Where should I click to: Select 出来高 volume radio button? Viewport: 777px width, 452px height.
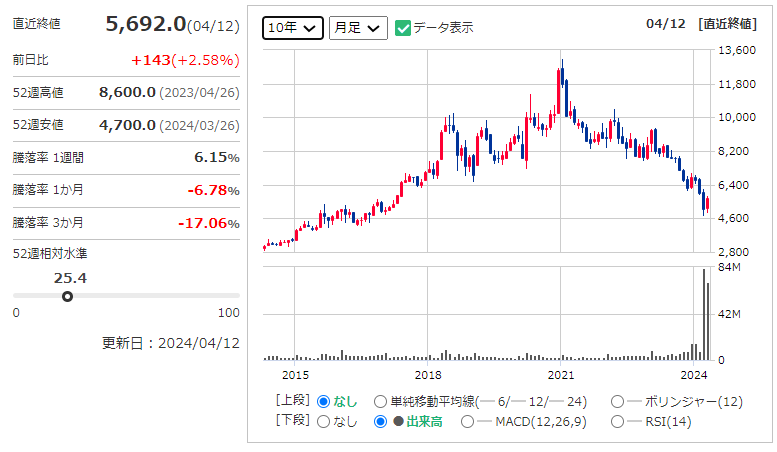(381, 422)
